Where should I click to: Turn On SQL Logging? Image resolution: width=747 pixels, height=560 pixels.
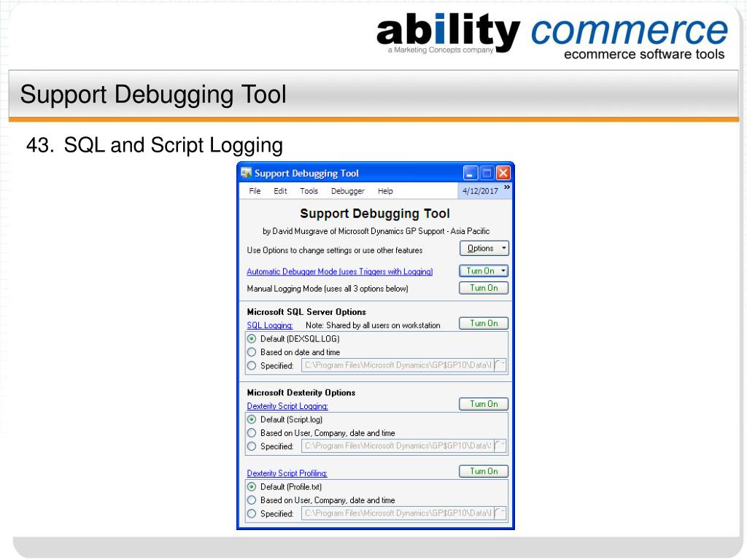pos(484,323)
